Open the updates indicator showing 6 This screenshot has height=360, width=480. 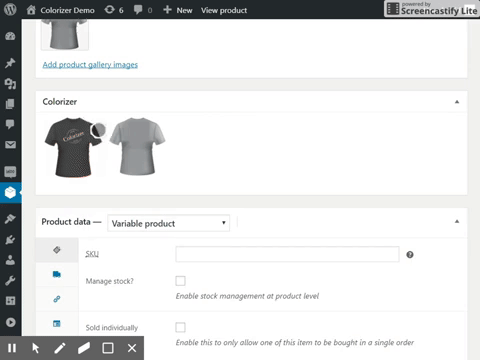click(114, 10)
